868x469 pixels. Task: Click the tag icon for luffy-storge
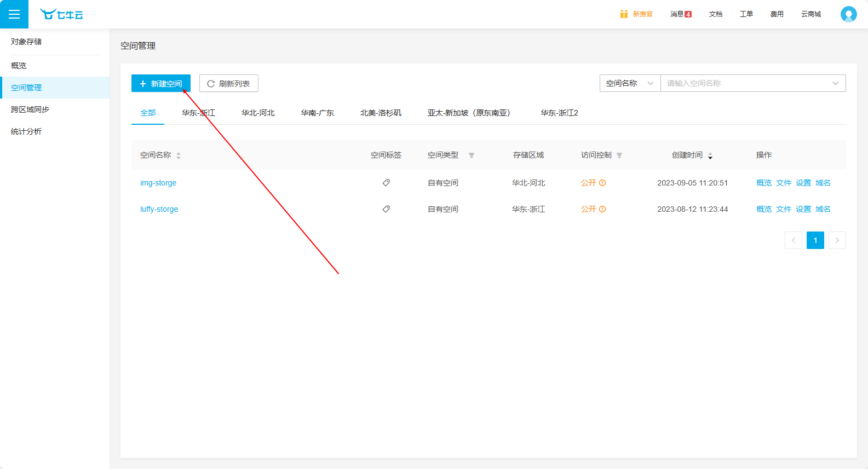[386, 209]
